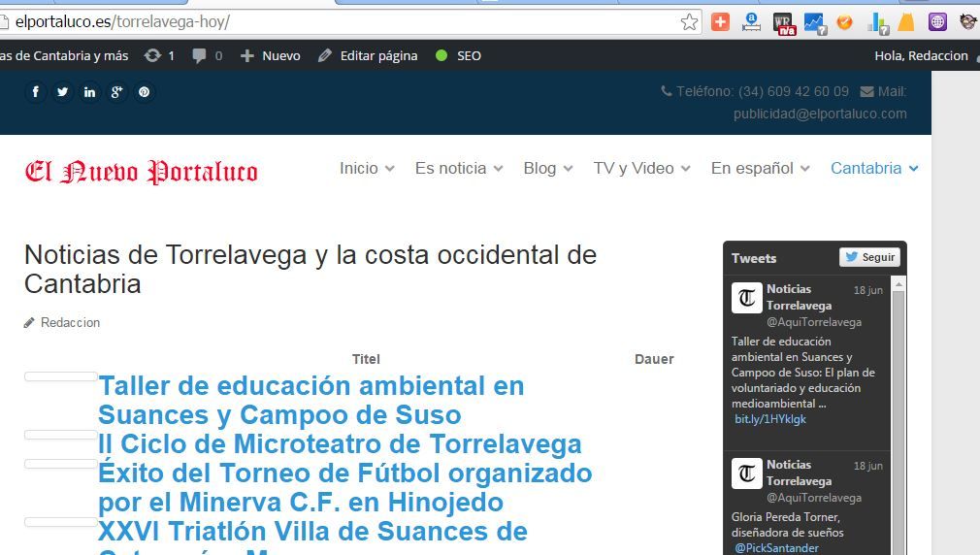Open the orange checkmark extension icon

tap(844, 22)
